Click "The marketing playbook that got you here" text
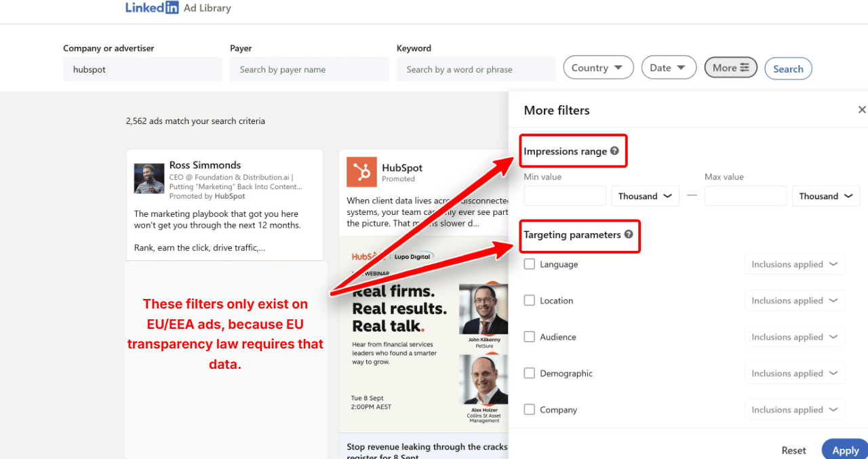Screen dimensions: 868x459 [215, 213]
